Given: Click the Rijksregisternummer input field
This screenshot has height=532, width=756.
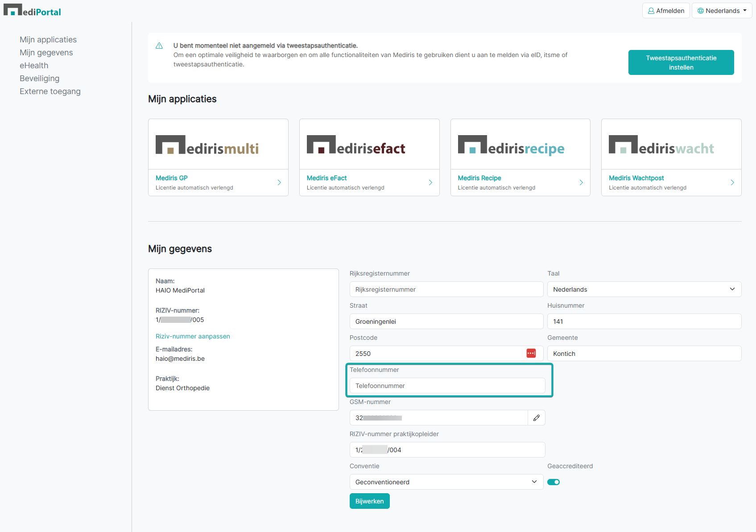Looking at the screenshot, I should [x=446, y=289].
